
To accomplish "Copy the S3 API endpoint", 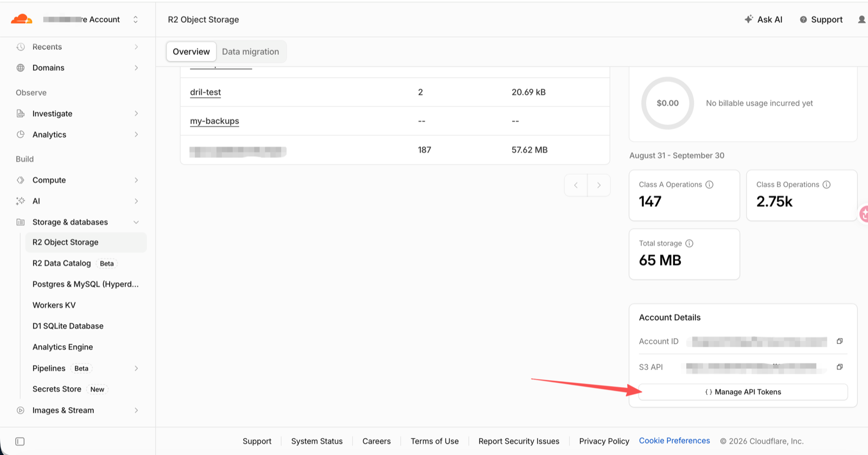I will point(839,367).
